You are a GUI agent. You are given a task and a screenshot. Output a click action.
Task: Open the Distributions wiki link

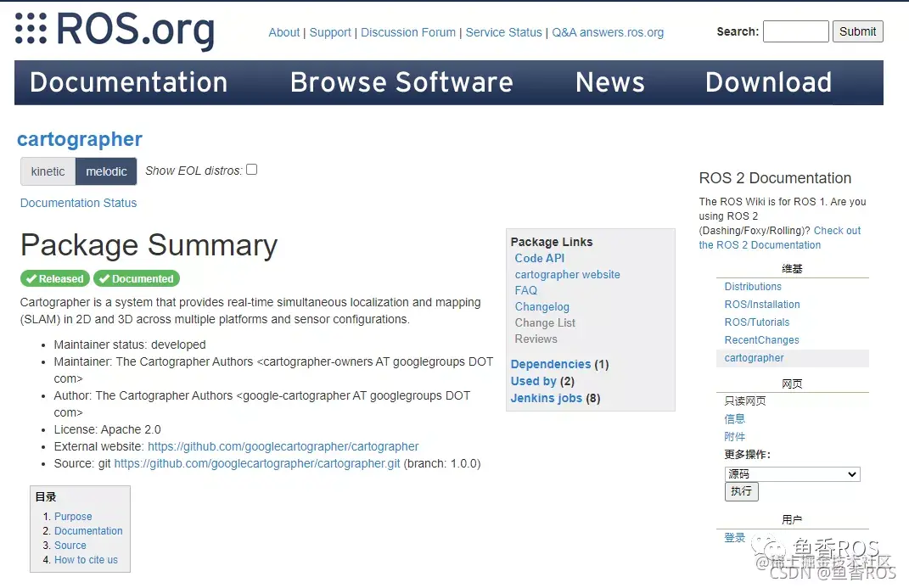[x=753, y=287]
